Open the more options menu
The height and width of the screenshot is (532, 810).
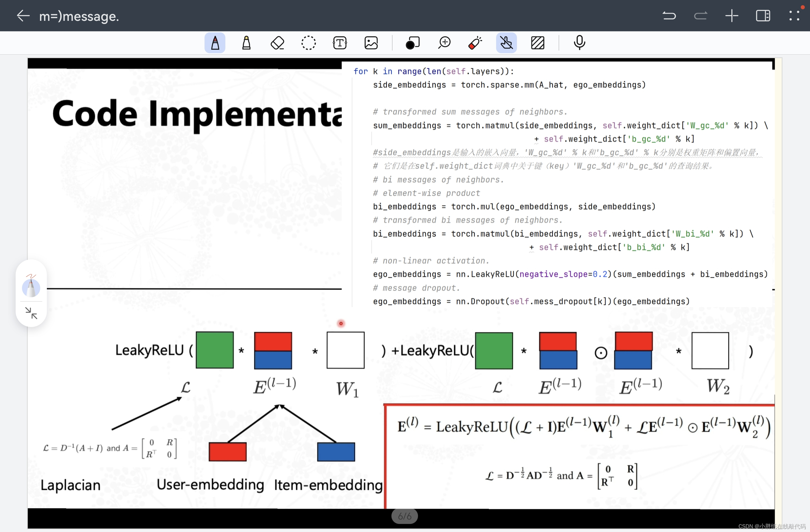pyautogui.click(x=794, y=16)
